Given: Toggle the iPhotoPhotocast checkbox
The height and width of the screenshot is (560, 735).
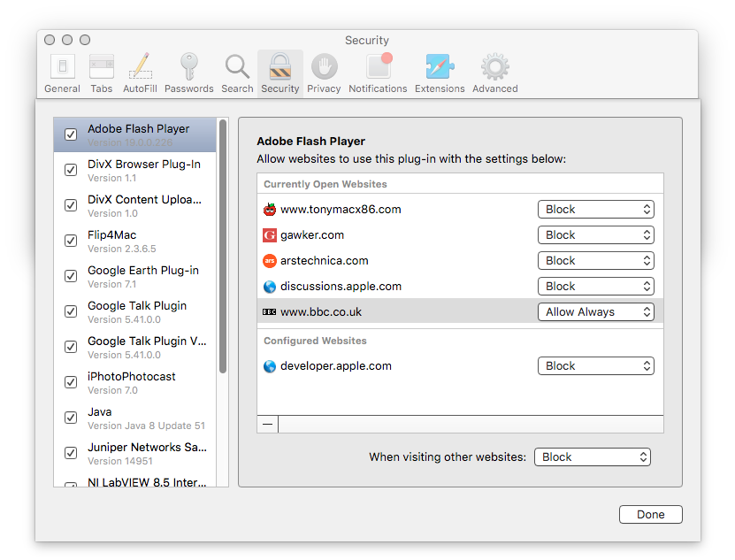Looking at the screenshot, I should (x=71, y=382).
